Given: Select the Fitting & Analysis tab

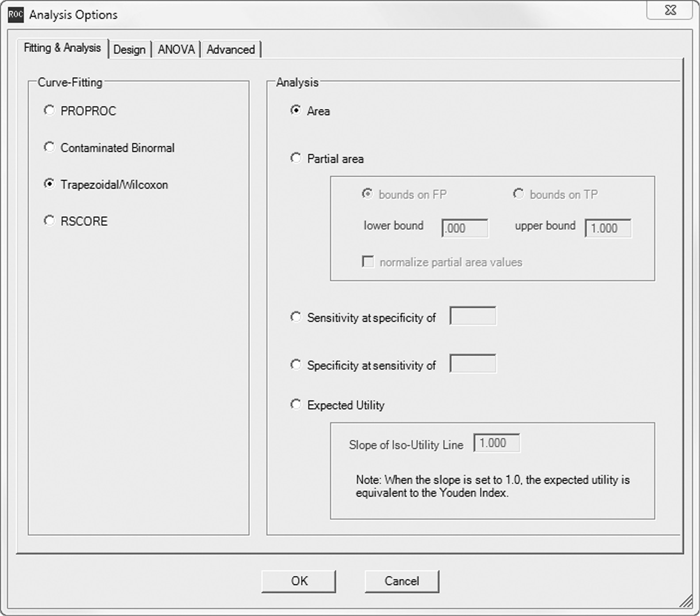Looking at the screenshot, I should coord(62,48).
